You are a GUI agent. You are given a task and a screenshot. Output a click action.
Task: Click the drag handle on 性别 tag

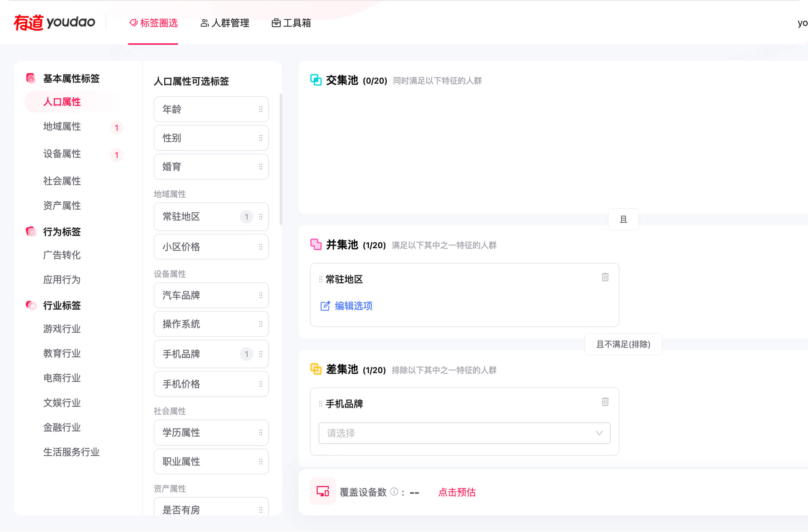coord(261,138)
